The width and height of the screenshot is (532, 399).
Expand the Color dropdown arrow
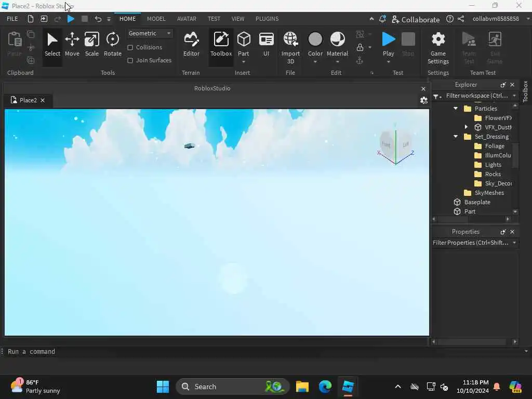coord(315,62)
